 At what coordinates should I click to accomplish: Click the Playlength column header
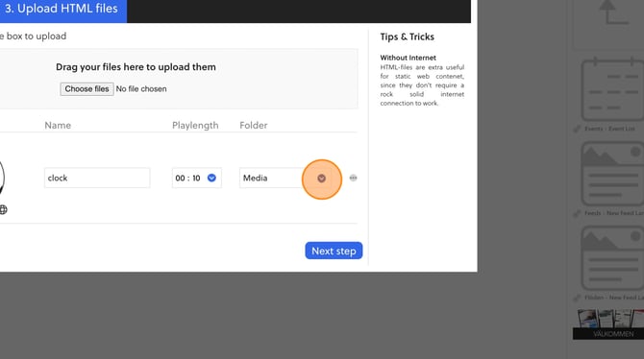tap(195, 125)
